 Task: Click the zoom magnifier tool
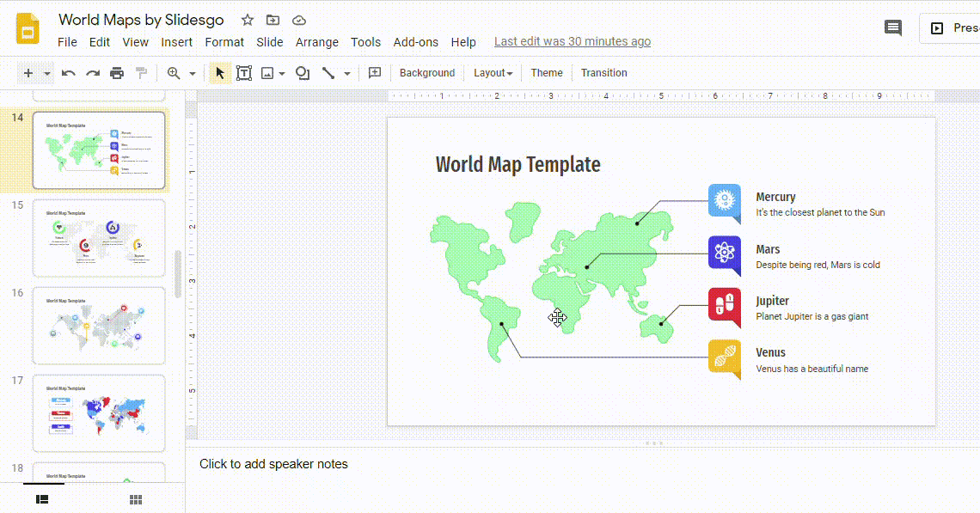point(174,73)
